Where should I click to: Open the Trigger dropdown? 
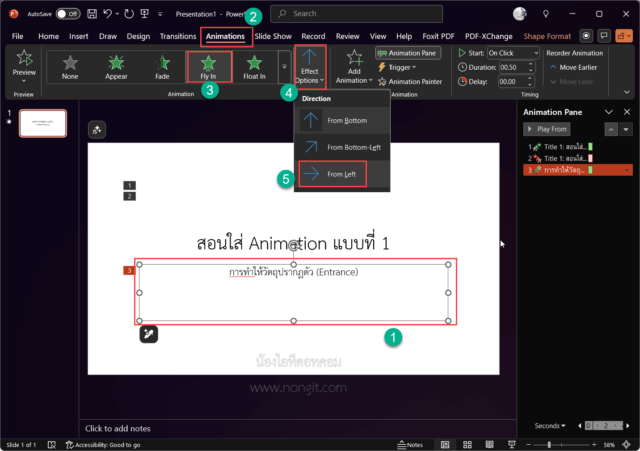tap(397, 67)
